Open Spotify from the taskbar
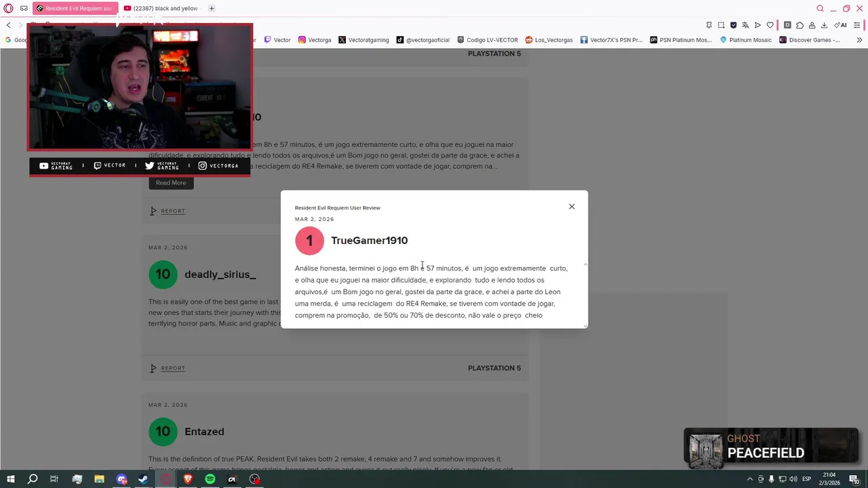Viewport: 868px width, 488px height. pos(210,479)
